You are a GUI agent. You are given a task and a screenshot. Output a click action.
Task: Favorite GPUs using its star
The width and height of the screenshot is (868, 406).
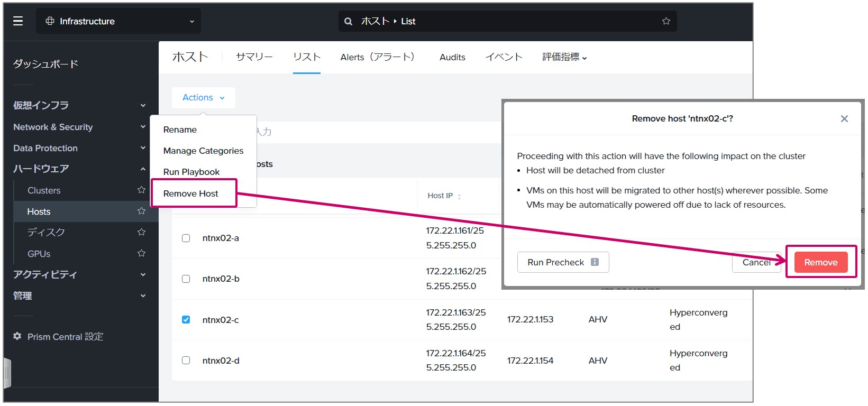(141, 253)
